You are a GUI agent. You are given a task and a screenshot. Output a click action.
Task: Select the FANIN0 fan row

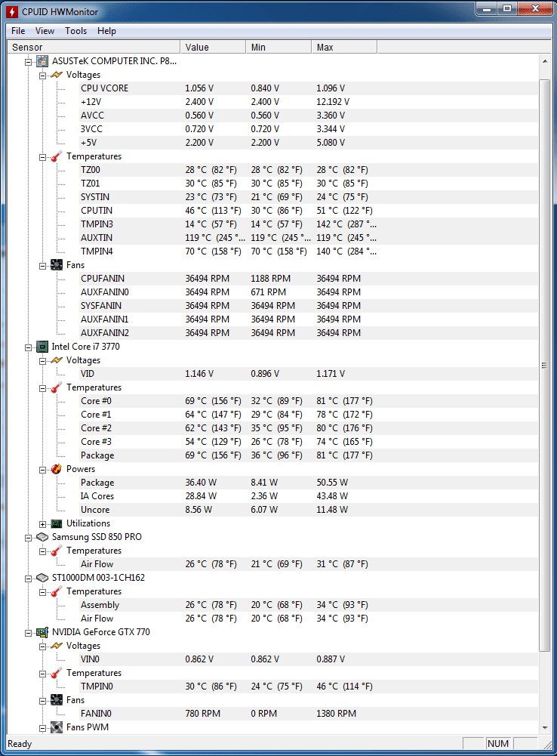click(x=309, y=714)
